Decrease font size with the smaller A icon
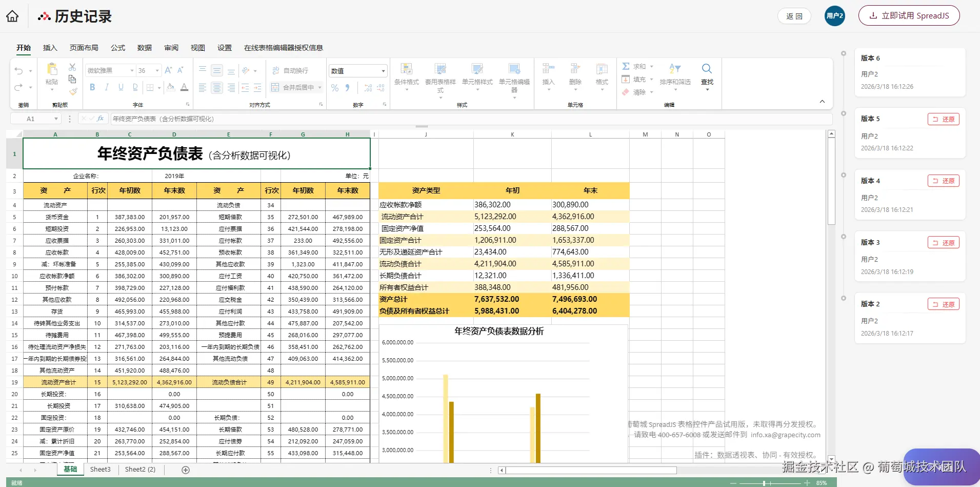Image resolution: width=980 pixels, height=487 pixels. (x=181, y=70)
